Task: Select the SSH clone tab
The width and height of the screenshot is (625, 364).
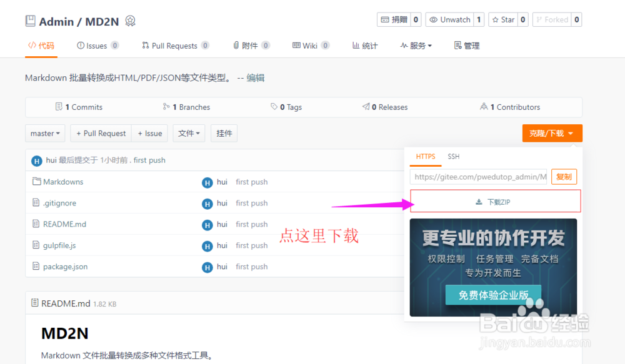Action: coord(453,157)
